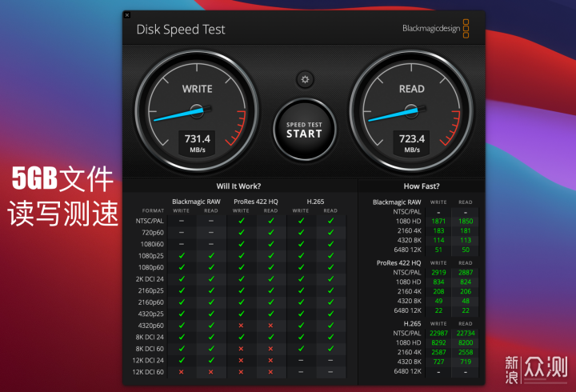Click the Blackmagic RAW heading in How Fast

pos(397,202)
